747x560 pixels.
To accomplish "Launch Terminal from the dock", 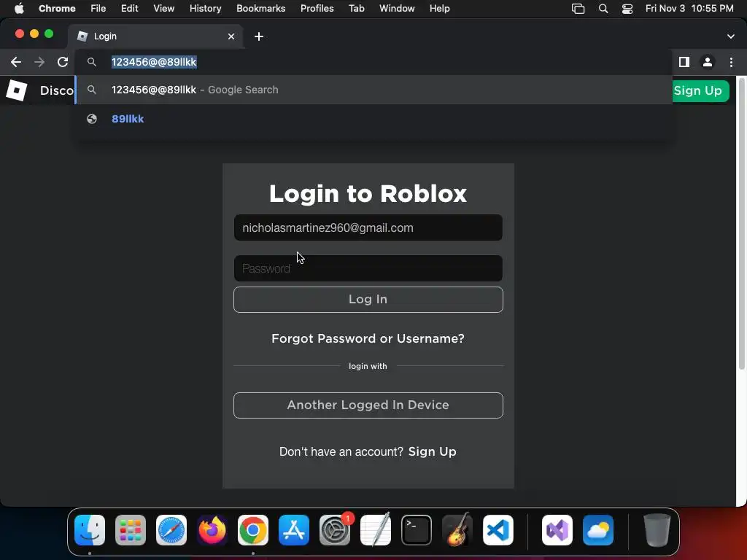I will pos(417,530).
